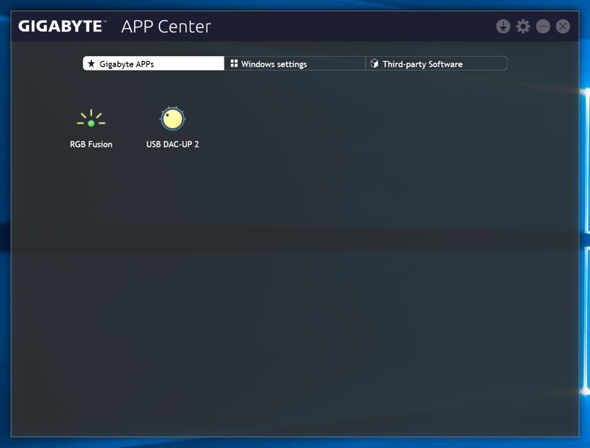
Task: Select the Gigabyte APPs tab
Action: (x=154, y=64)
